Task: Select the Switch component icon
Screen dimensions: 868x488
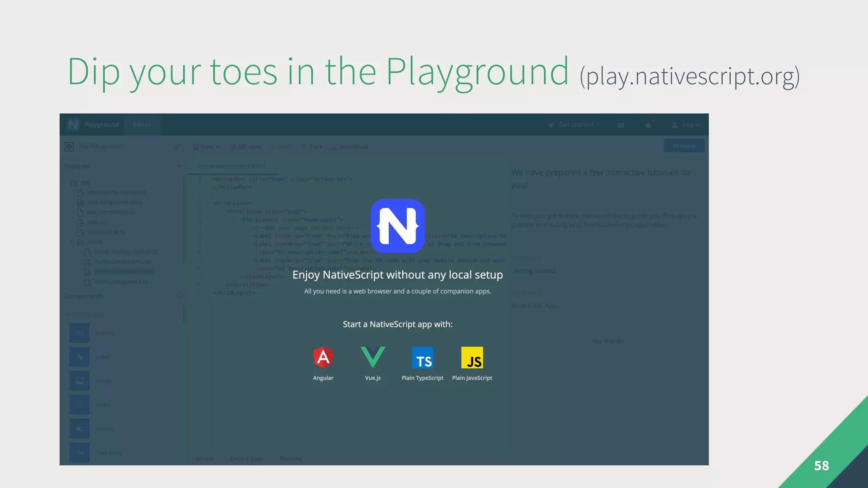Action: point(80,428)
